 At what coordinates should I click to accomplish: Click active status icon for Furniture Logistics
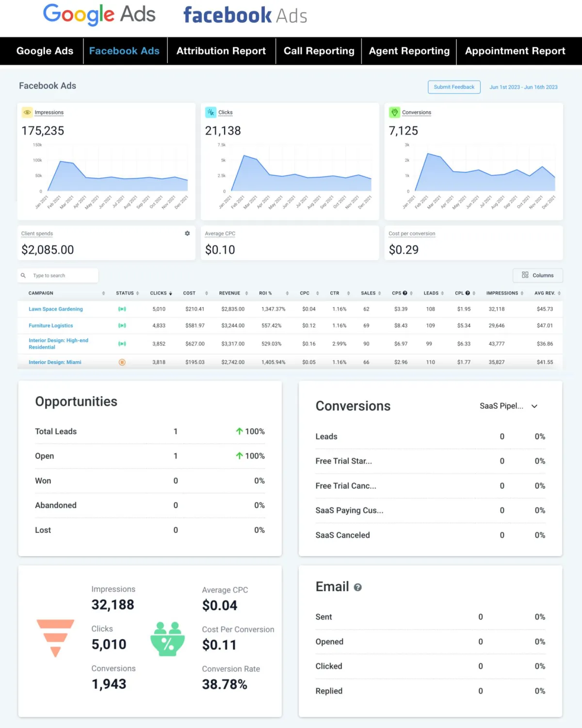[122, 326]
